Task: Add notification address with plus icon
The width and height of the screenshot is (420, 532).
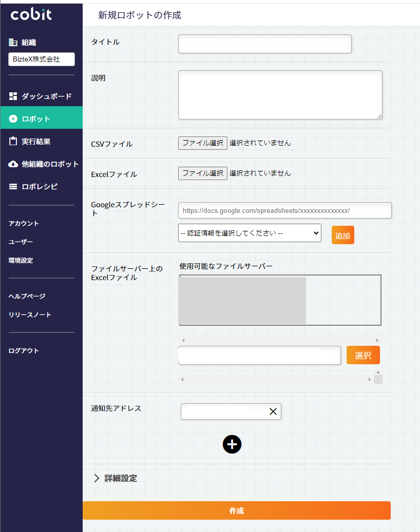Action: pos(232,444)
